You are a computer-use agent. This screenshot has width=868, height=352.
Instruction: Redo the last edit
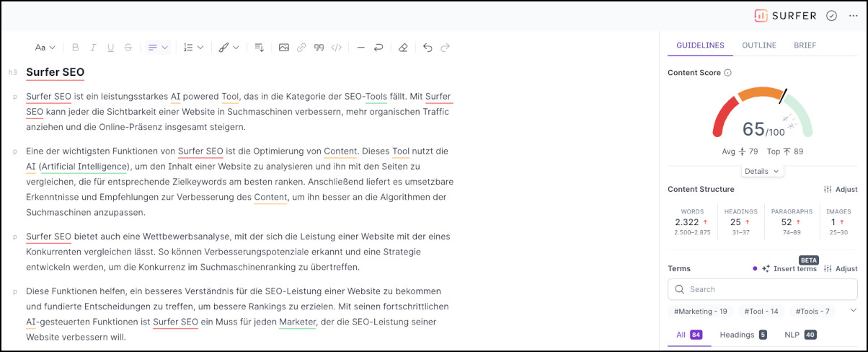coord(445,48)
